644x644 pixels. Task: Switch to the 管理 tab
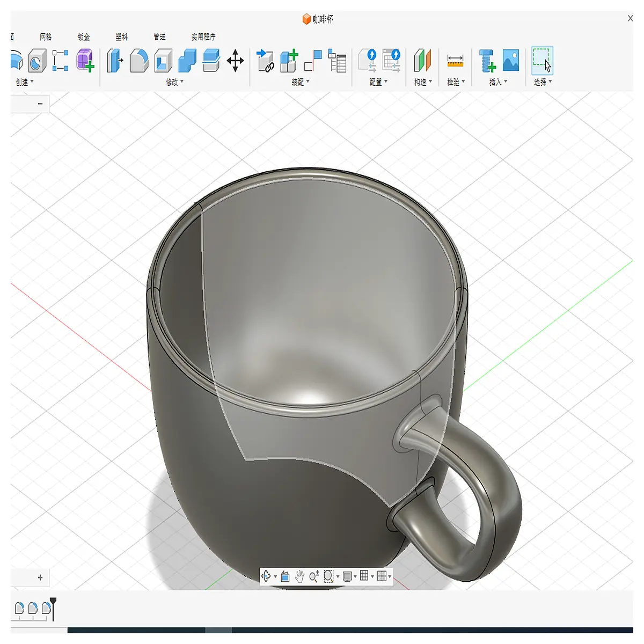(x=159, y=36)
